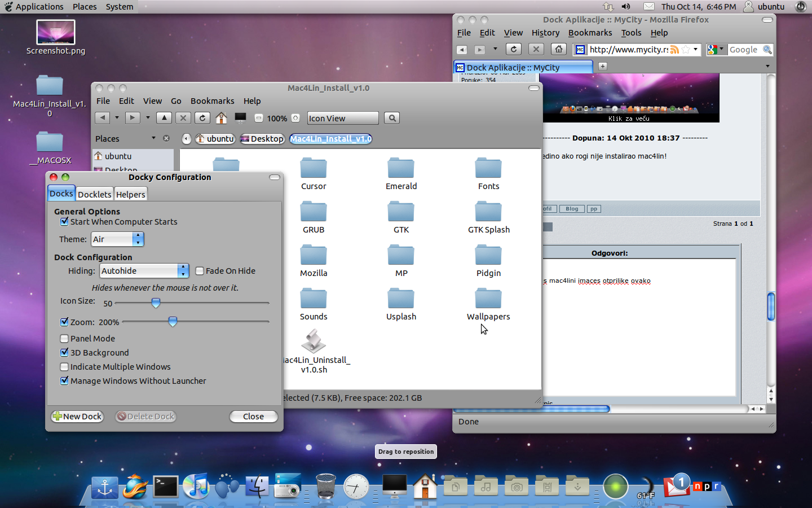
Task: Open the Trash in the dock
Action: pos(325,486)
